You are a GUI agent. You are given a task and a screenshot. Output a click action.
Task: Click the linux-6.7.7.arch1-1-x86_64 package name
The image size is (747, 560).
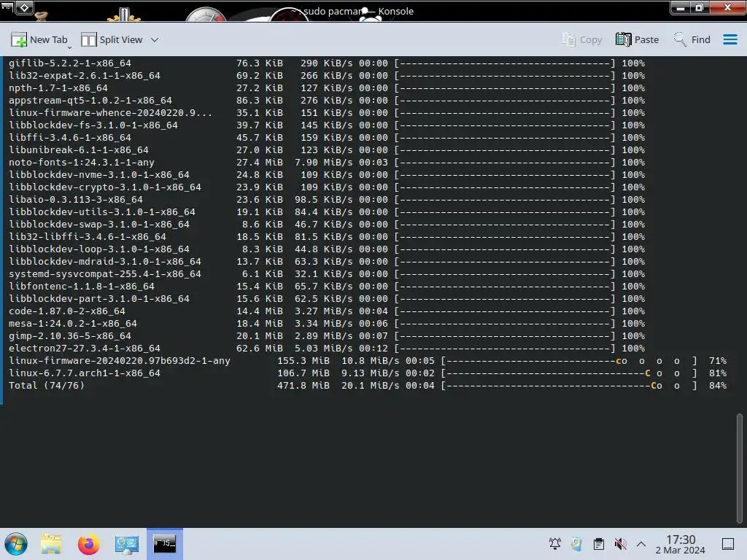[85, 373]
